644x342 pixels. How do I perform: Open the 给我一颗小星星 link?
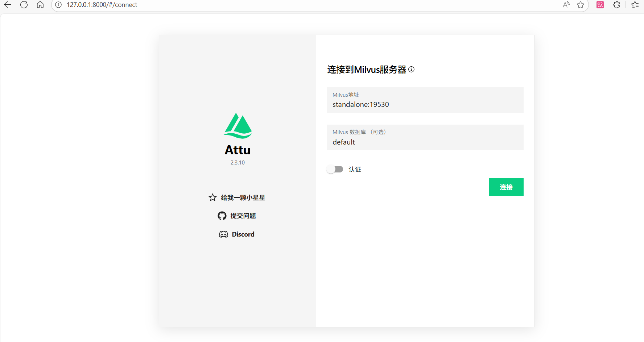pos(243,197)
